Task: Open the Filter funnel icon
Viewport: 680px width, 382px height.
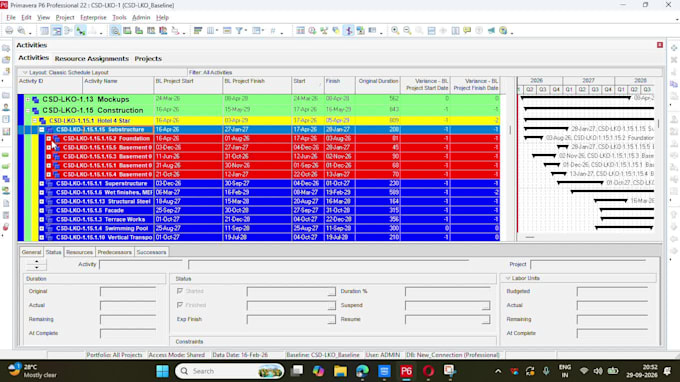Action: pyautogui.click(x=239, y=30)
